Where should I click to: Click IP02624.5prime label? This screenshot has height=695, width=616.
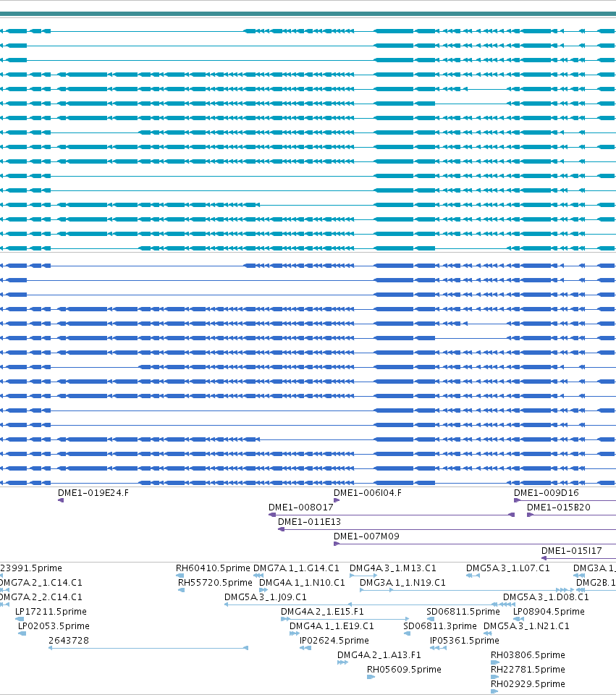334,641
